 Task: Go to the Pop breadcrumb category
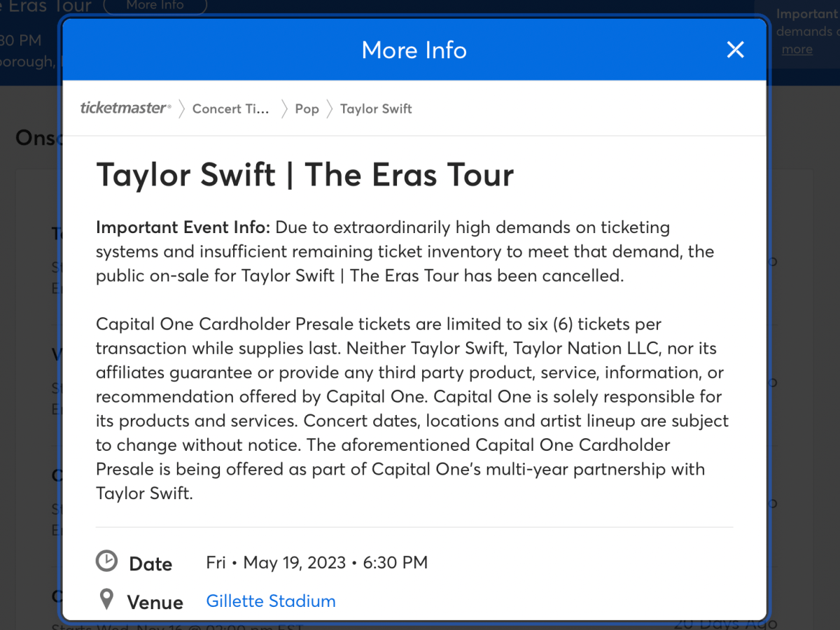tap(307, 108)
